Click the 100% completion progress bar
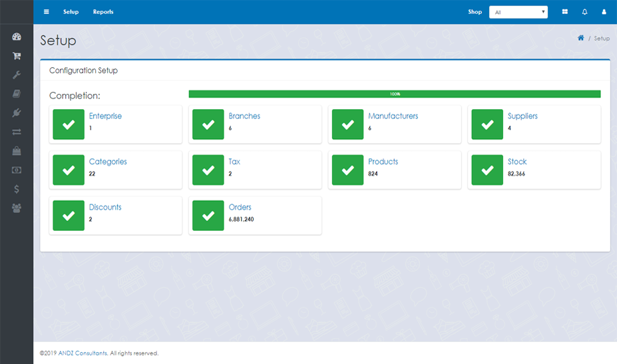Viewport: 617px width, 364px height. pyautogui.click(x=394, y=94)
